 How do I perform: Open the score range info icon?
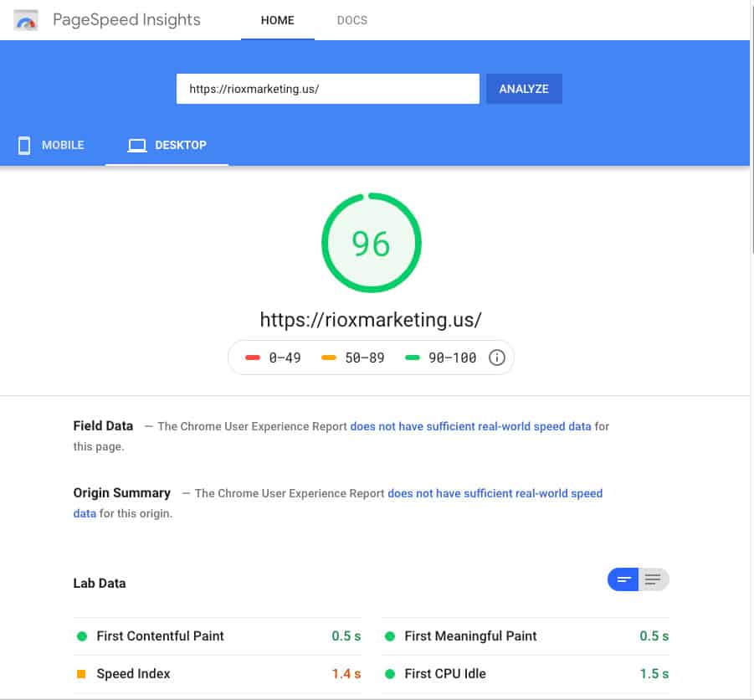click(497, 358)
